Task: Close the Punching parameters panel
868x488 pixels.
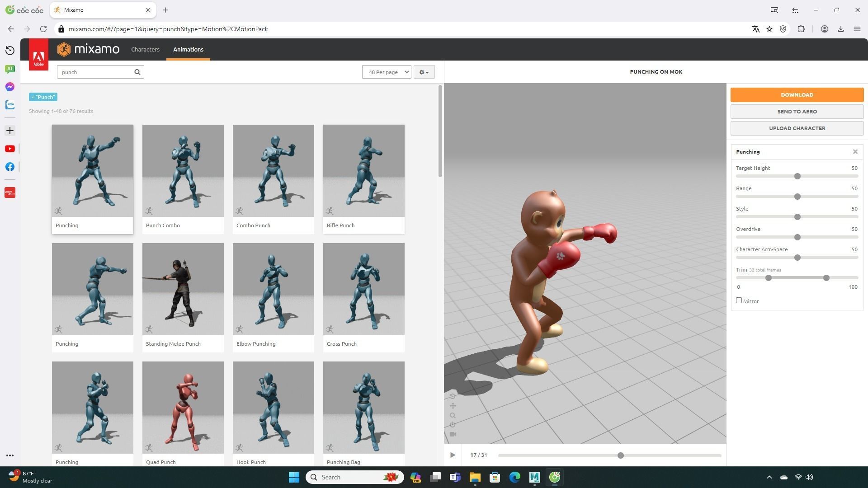Action: coord(855,152)
